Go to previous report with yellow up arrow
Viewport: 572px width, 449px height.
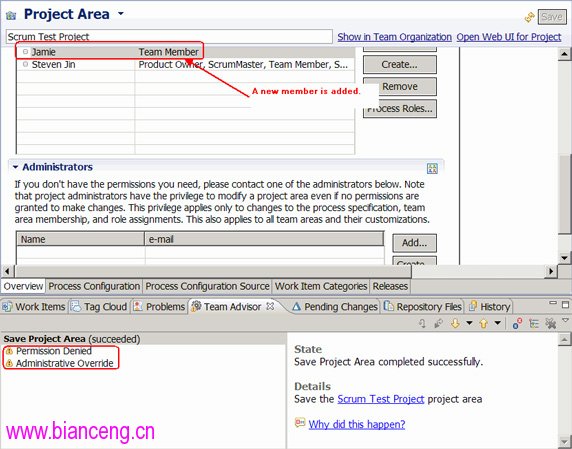pyautogui.click(x=483, y=323)
